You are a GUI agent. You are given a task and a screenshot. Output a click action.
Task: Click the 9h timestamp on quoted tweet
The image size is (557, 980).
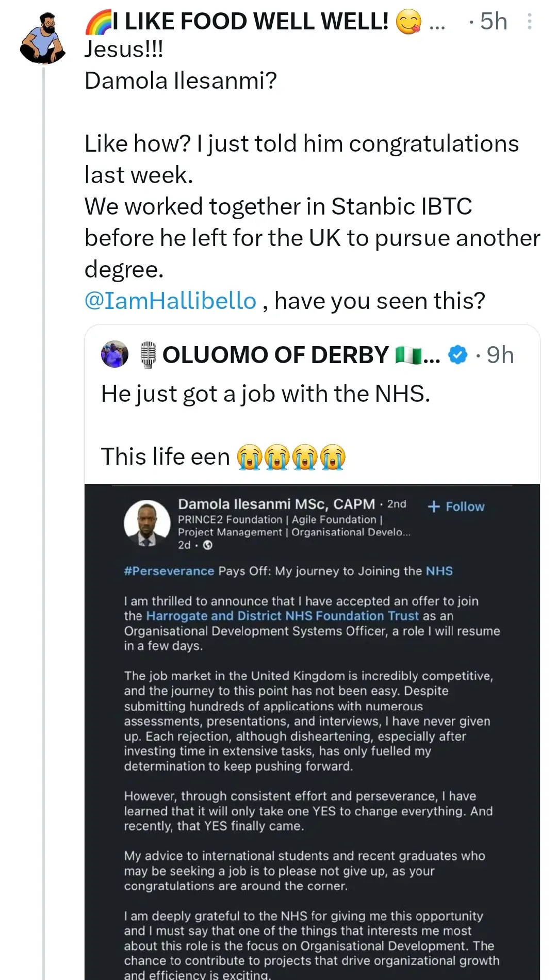tap(500, 355)
